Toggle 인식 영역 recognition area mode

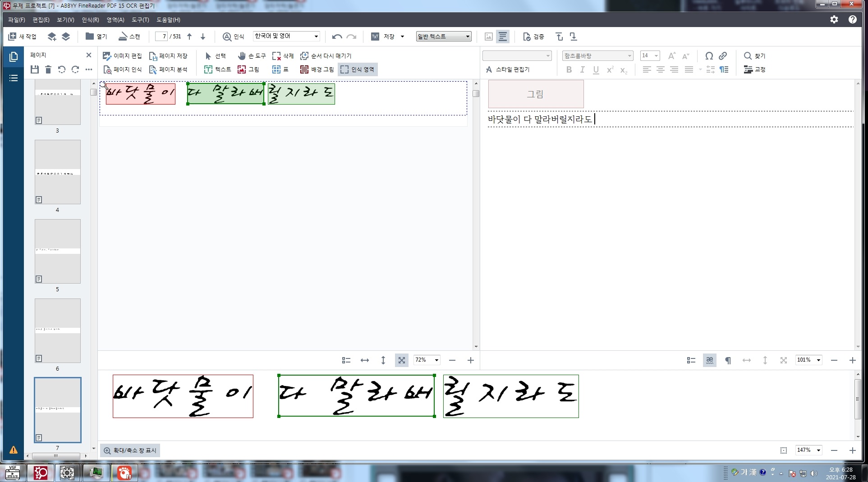(x=358, y=69)
